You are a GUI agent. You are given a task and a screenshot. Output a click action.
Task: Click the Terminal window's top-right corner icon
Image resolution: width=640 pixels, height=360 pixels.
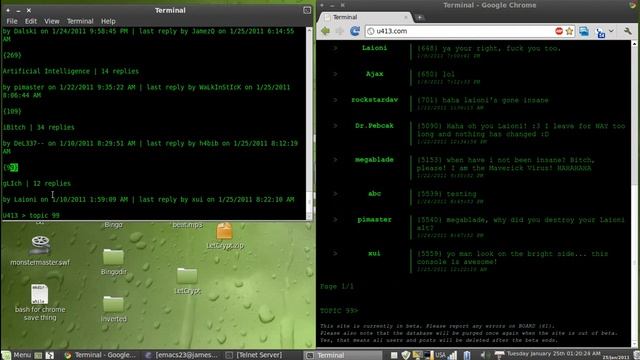(x=307, y=10)
